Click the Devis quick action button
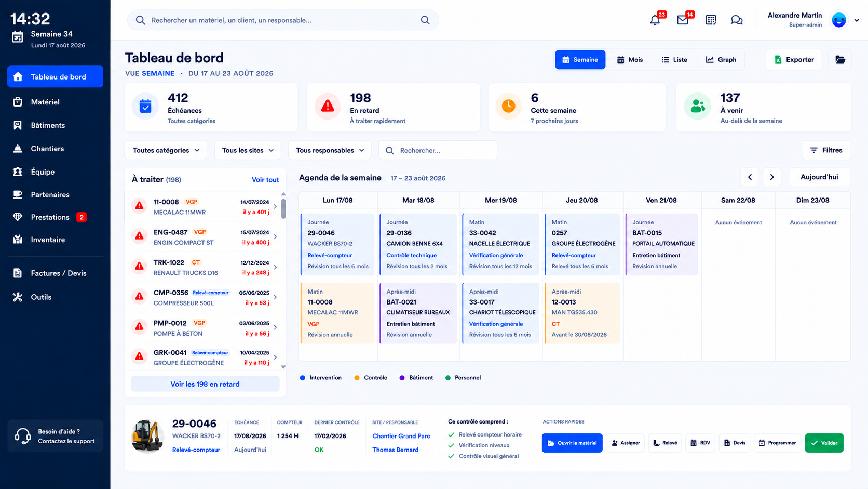The image size is (868, 489). click(x=735, y=443)
